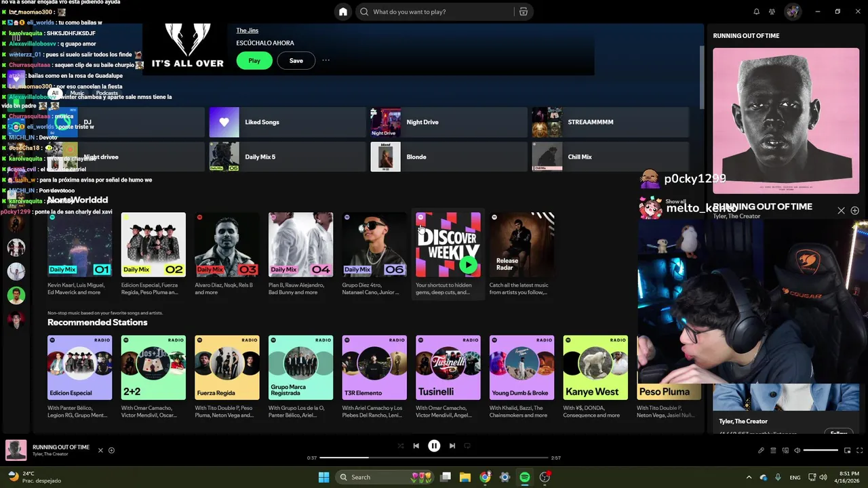This screenshot has width=868, height=488.
Task: Skip to the previous track
Action: pos(416,446)
